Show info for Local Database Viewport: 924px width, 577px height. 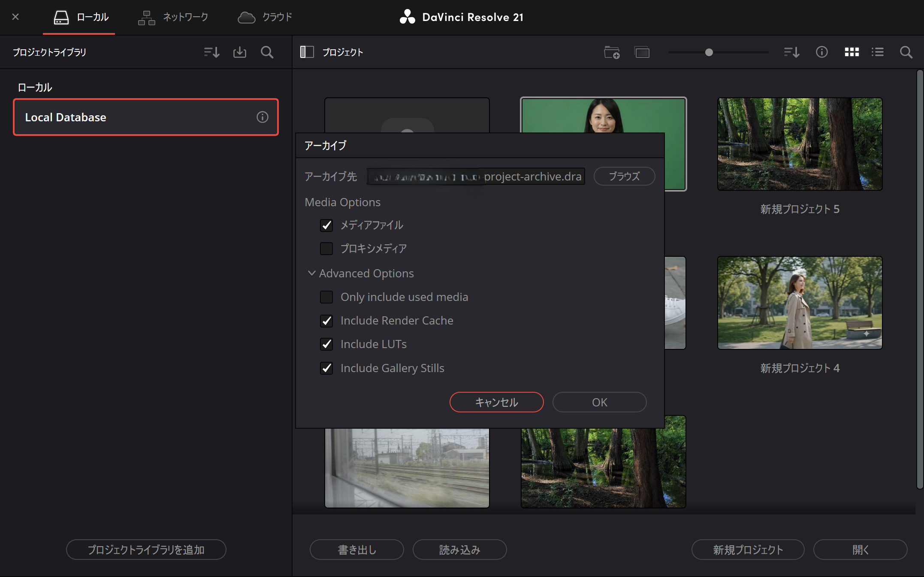263,117
